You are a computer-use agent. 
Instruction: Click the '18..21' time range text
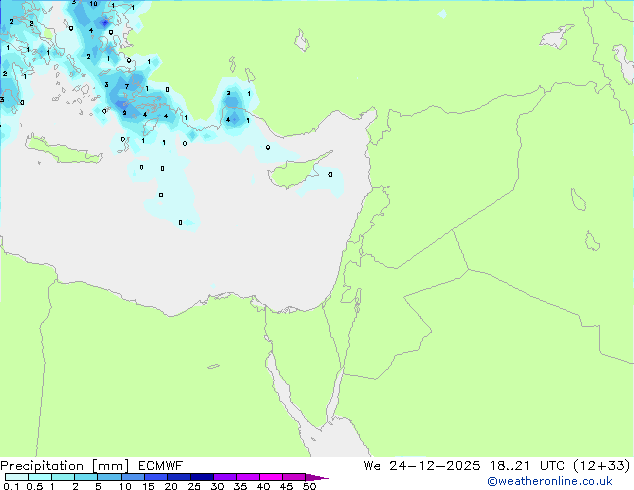tap(509, 466)
